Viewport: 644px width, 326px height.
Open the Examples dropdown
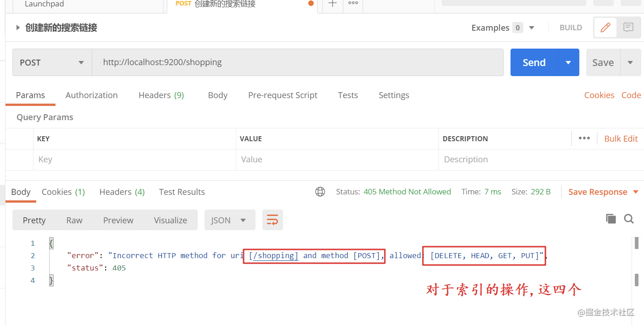pyautogui.click(x=503, y=28)
